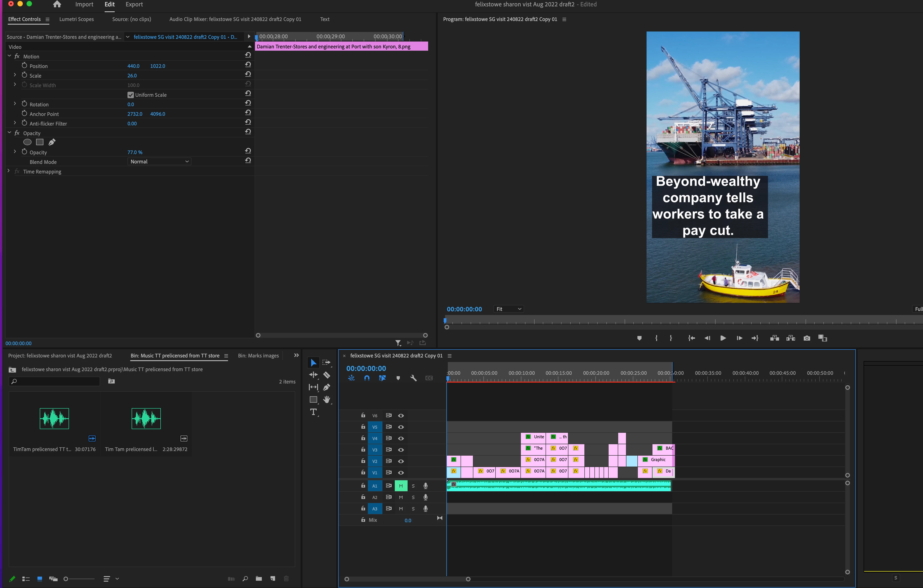This screenshot has height=588, width=923.
Task: Choose the Hand tool
Action: [x=326, y=399]
